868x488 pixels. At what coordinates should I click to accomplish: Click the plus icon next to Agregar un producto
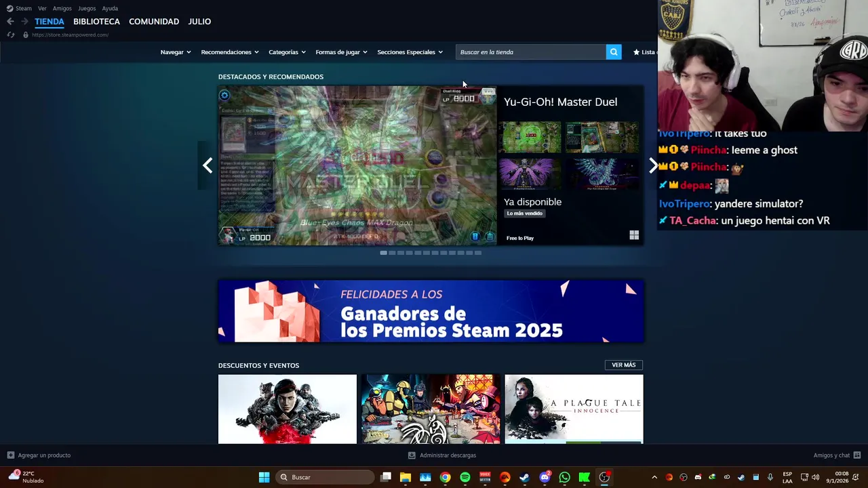click(10, 455)
